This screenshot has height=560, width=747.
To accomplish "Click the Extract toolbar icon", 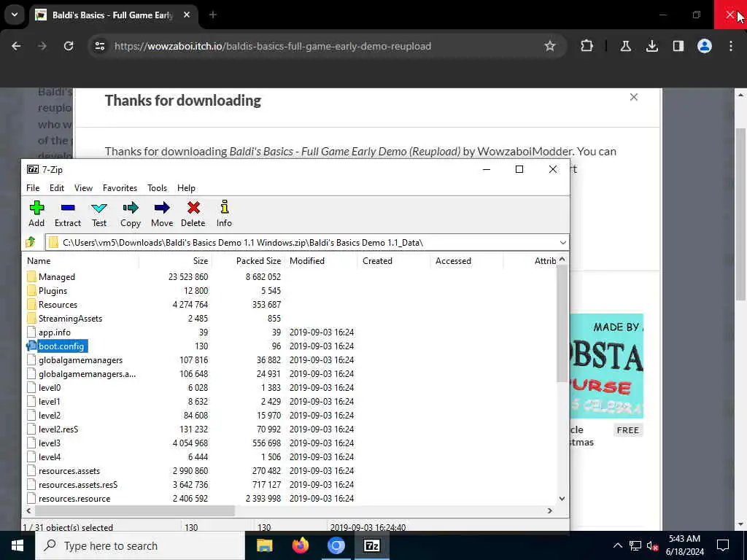I will 68,214.
